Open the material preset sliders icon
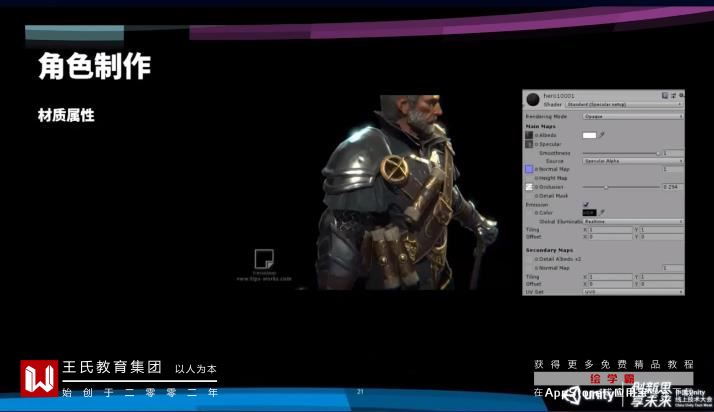This screenshot has width=714, height=412. click(673, 95)
